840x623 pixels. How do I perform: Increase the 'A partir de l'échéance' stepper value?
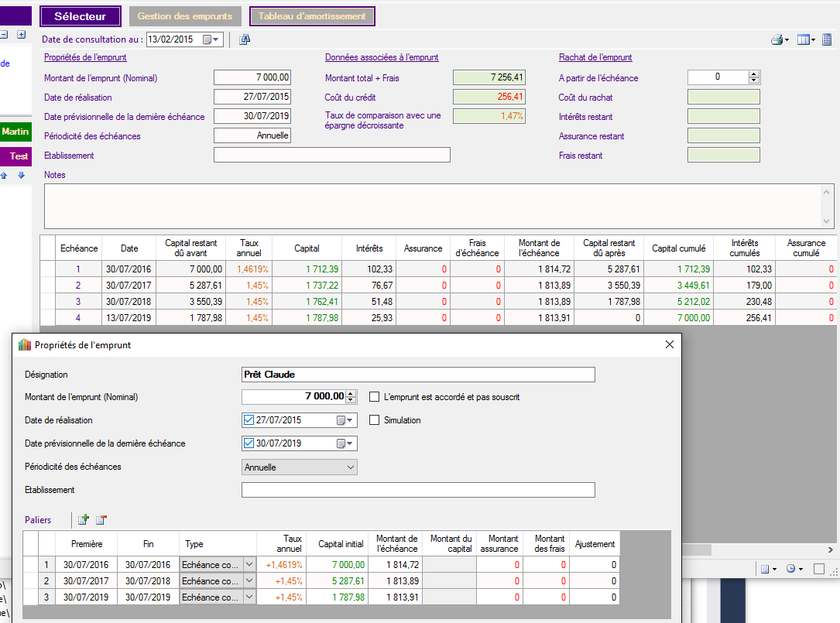click(x=754, y=74)
